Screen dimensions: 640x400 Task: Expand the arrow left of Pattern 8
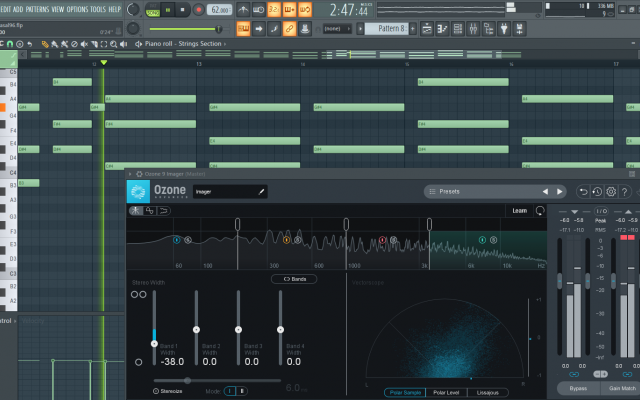[x=360, y=29]
